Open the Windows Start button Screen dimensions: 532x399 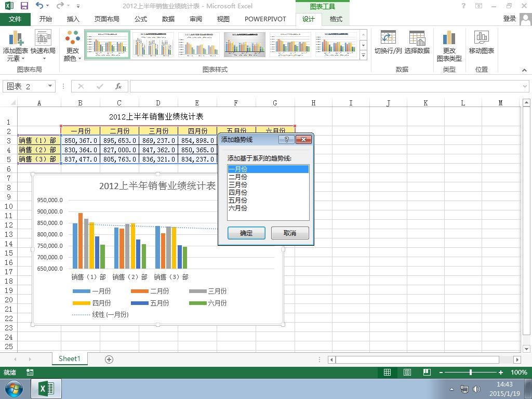14,389
